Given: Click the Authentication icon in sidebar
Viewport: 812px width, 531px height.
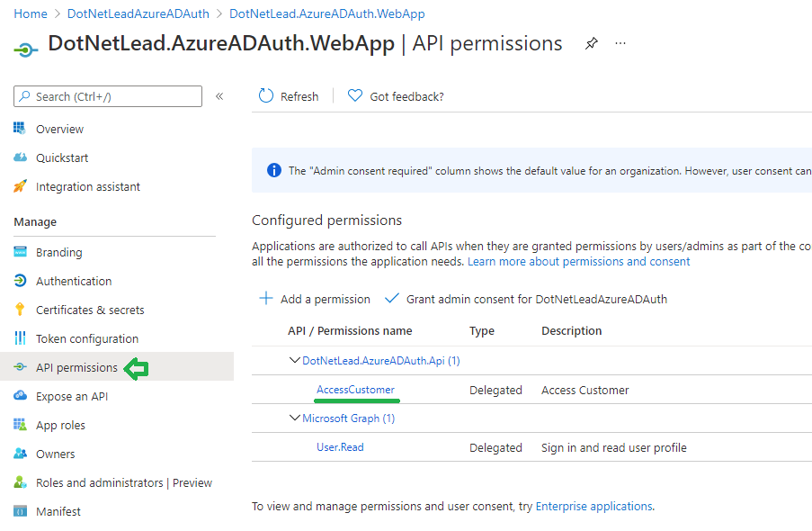Looking at the screenshot, I should (20, 281).
